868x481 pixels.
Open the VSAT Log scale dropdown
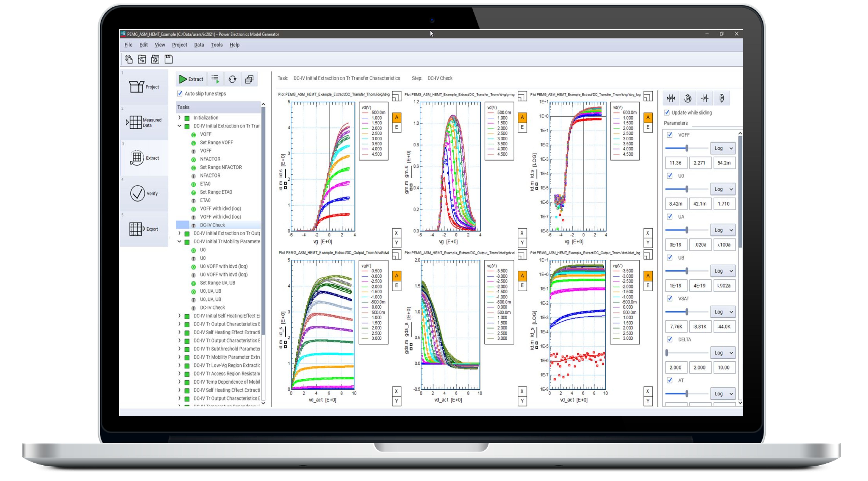[723, 312]
